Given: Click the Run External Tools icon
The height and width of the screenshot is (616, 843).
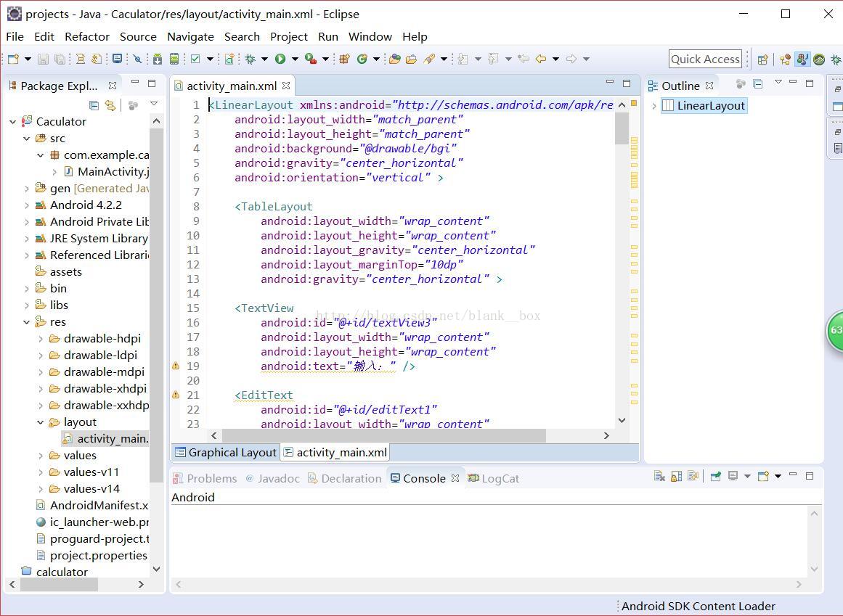Looking at the screenshot, I should tap(310, 59).
